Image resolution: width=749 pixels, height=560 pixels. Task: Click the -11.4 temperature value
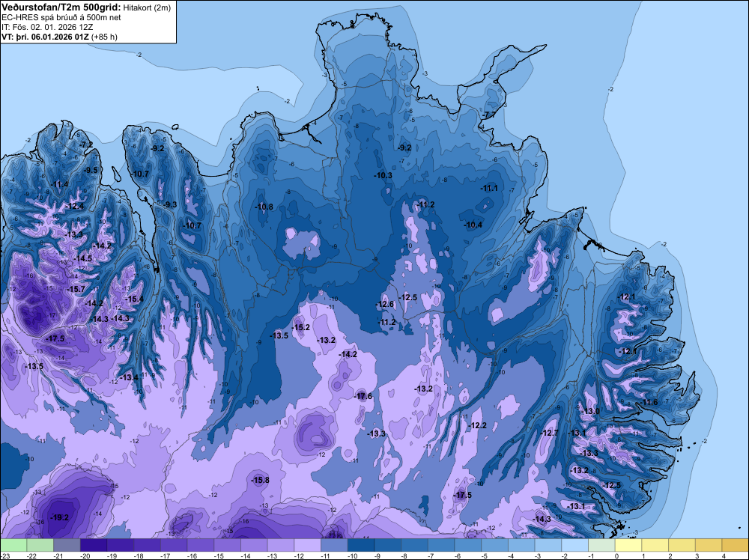tap(60, 185)
